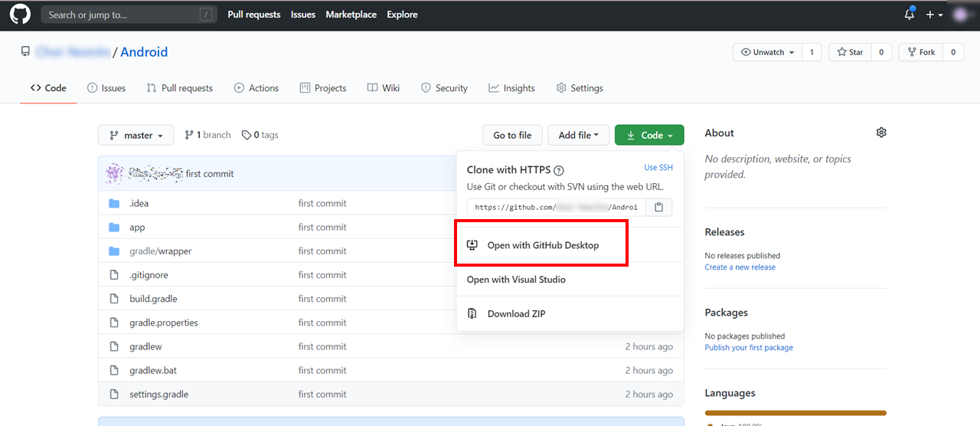Click the copy clone URL clipboard icon
Screen dimensions: 980x426
(658, 207)
